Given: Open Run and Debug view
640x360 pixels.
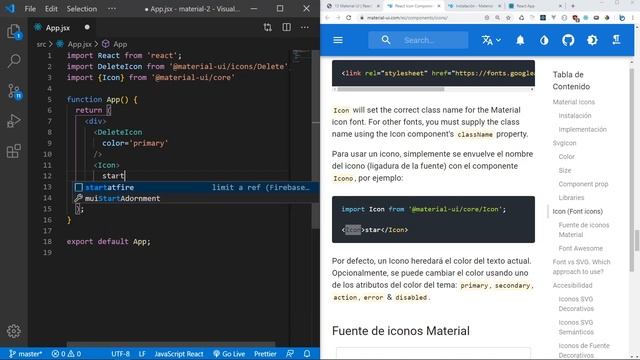Looking at the screenshot, I should point(14,121).
